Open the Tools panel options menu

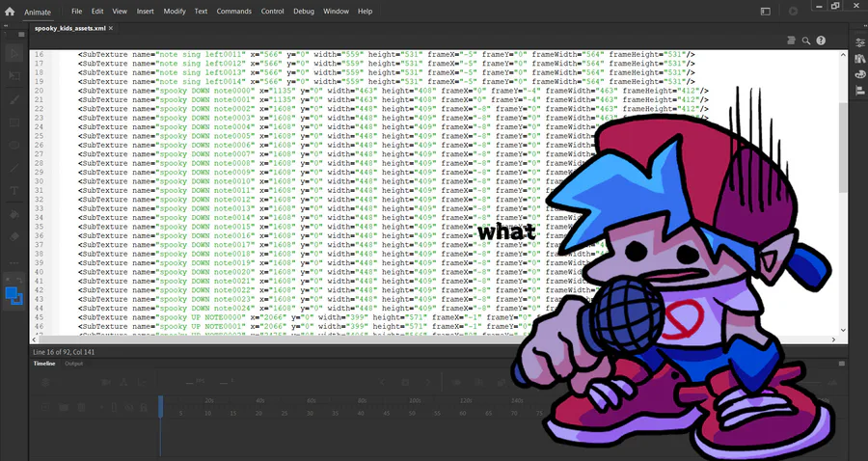tap(21, 35)
